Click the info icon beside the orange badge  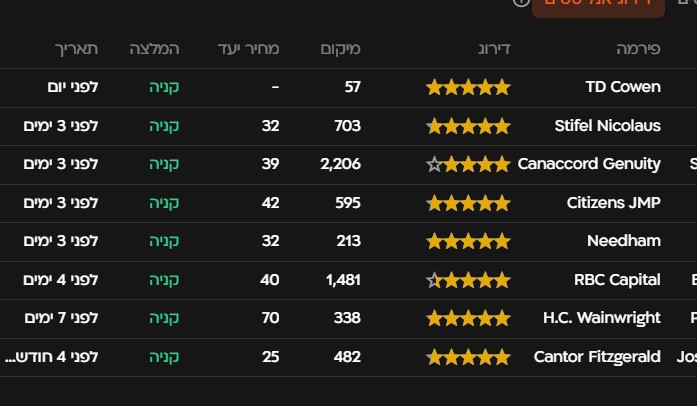point(520,3)
